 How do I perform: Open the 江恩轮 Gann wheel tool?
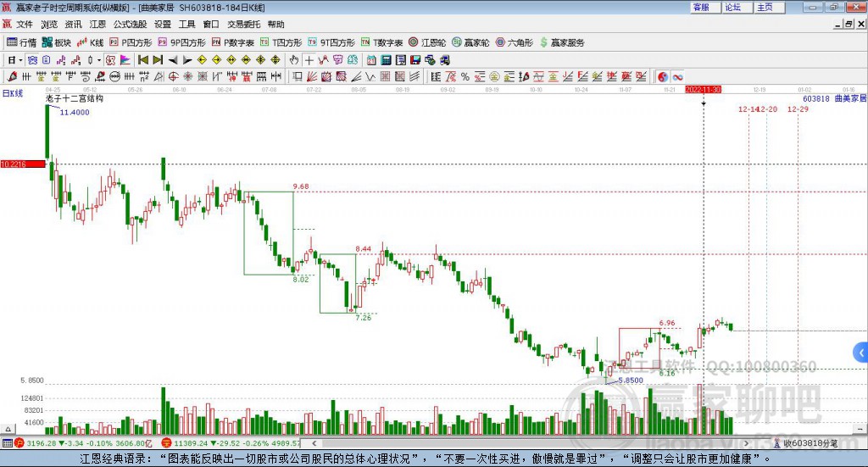click(427, 42)
